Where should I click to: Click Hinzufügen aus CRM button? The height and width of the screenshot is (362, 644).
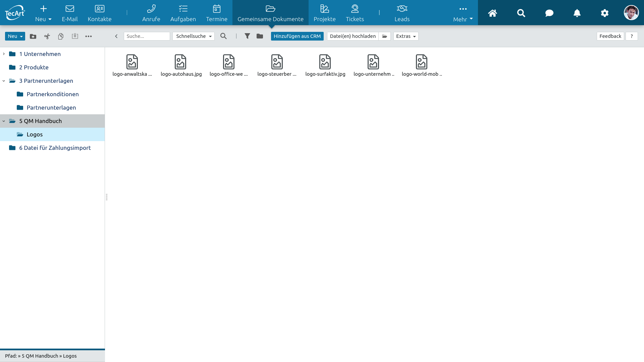coord(297,36)
